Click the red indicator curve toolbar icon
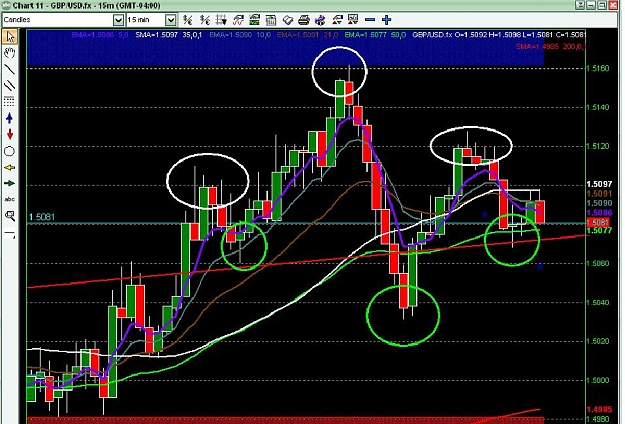This screenshot has height=424, width=625. (238, 20)
